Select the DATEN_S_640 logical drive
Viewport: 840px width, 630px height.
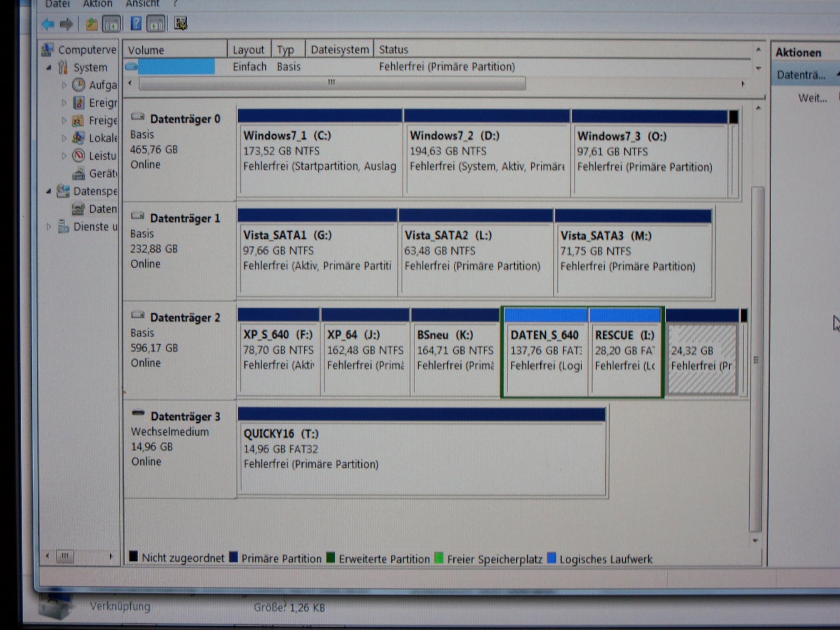coord(546,353)
